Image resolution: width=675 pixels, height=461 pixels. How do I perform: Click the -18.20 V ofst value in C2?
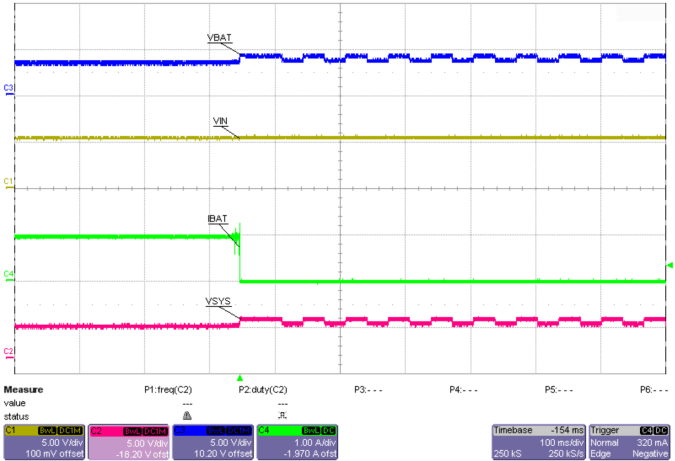click(142, 454)
